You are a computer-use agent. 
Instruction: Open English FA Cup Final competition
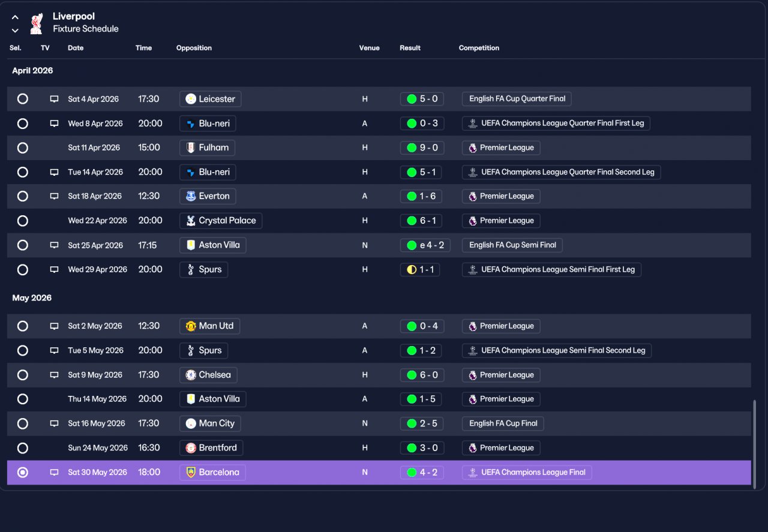503,423
